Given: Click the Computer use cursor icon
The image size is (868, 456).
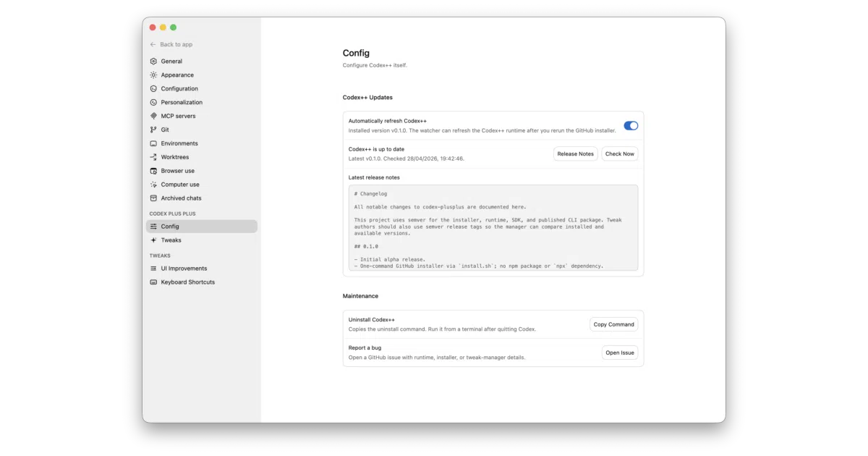Looking at the screenshot, I should point(153,185).
